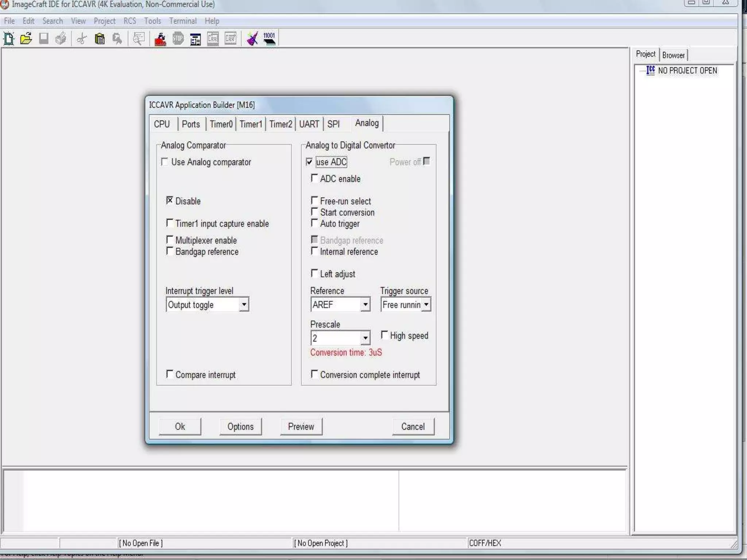Check the Multiplexer enable option
The width and height of the screenshot is (747, 560).
coord(169,239)
